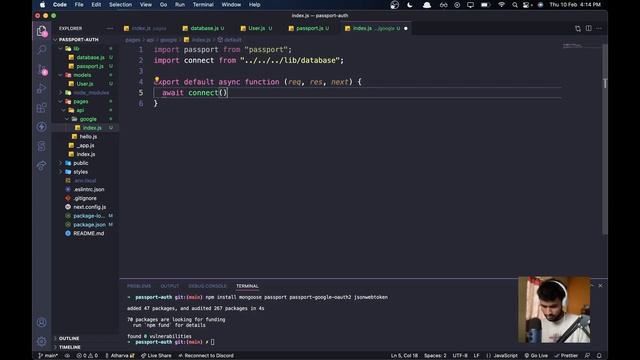640x360 pixels.
Task: Open database.js in the explorer
Action: tap(90, 58)
